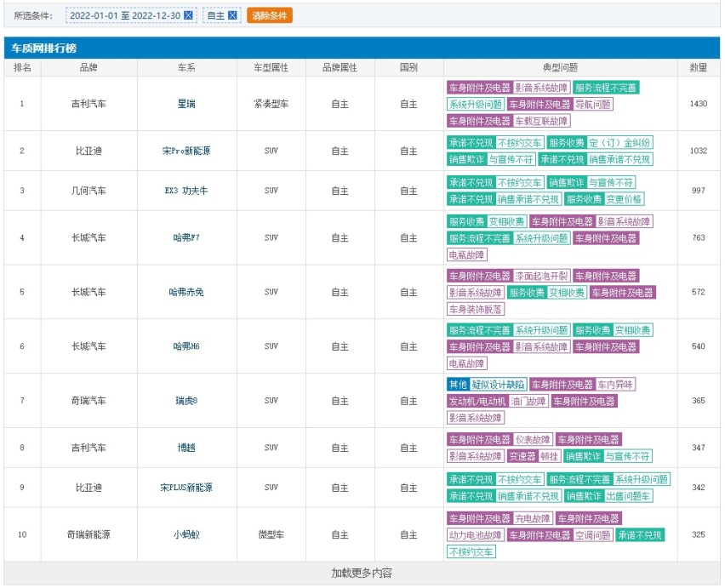This screenshot has width=725, height=588.
Task: Click the complaint count 1430
Action: tap(698, 104)
